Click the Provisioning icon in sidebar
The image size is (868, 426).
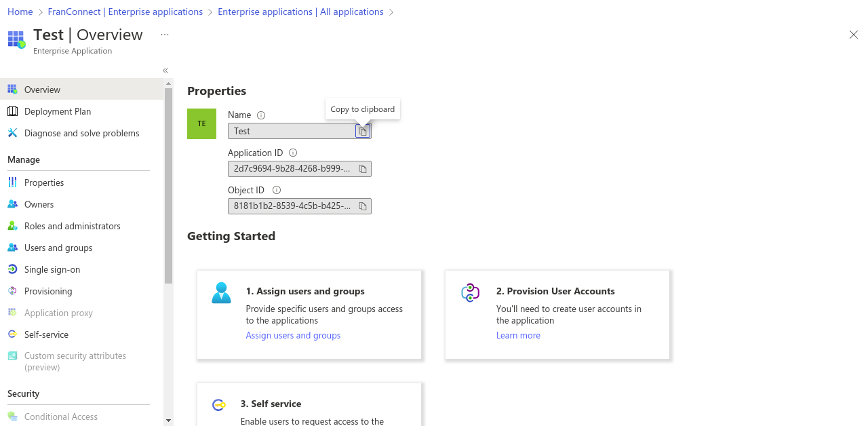(x=12, y=291)
